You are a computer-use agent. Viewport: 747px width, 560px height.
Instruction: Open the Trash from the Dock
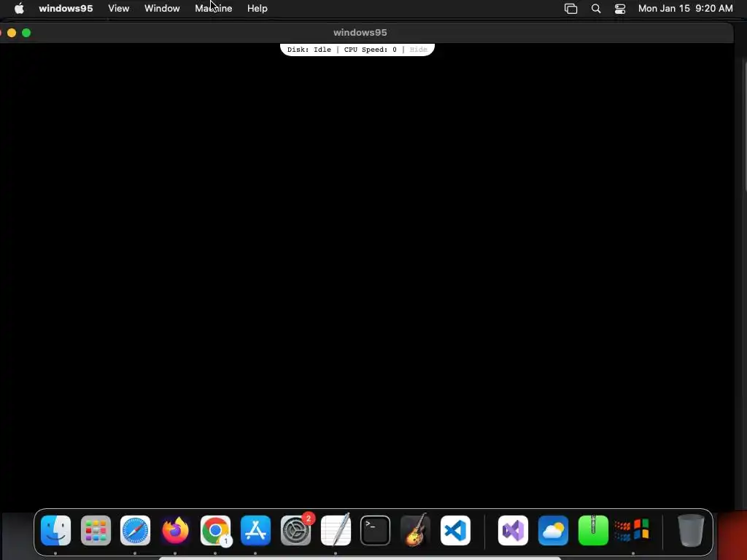(x=691, y=531)
